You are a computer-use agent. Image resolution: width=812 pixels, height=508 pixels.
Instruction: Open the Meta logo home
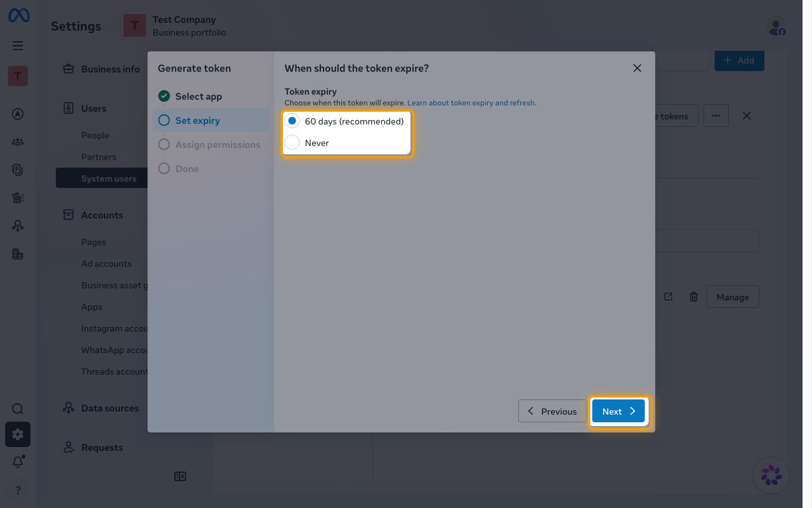[x=18, y=16]
